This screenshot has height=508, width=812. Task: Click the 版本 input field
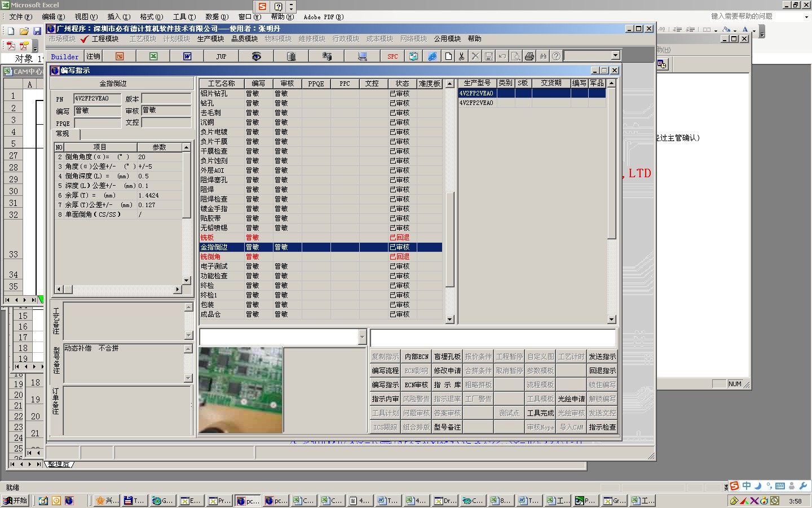click(166, 98)
